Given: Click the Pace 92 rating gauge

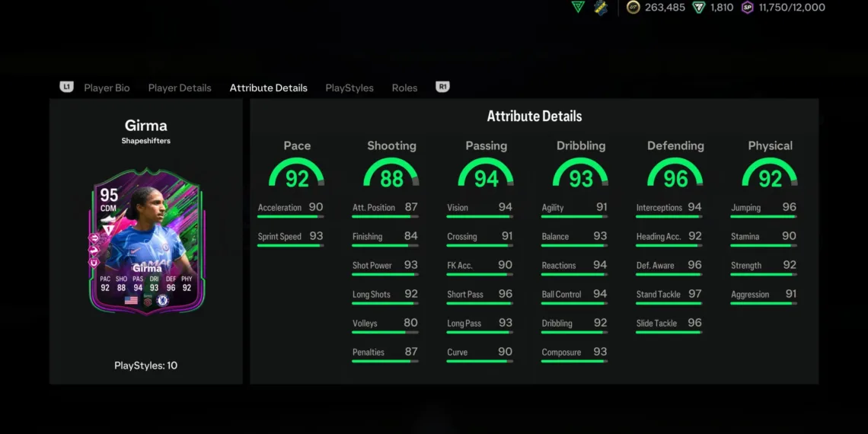Looking at the screenshot, I should click(296, 174).
